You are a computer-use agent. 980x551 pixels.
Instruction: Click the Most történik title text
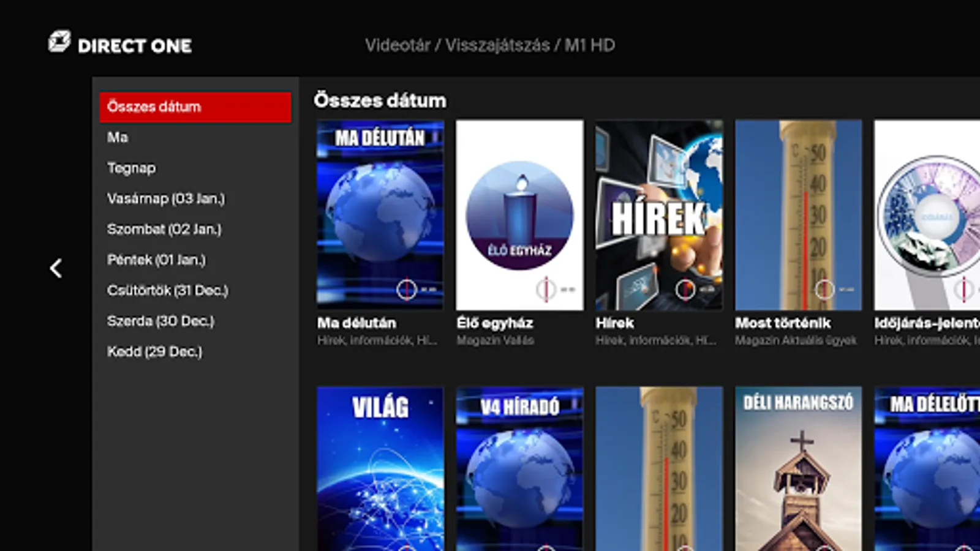tap(783, 323)
